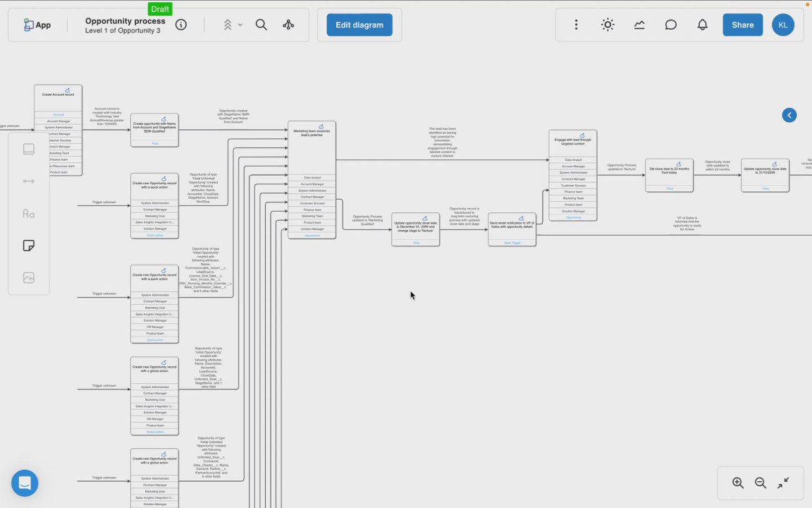812x508 pixels.
Task: Click the Share button
Action: coord(743,25)
